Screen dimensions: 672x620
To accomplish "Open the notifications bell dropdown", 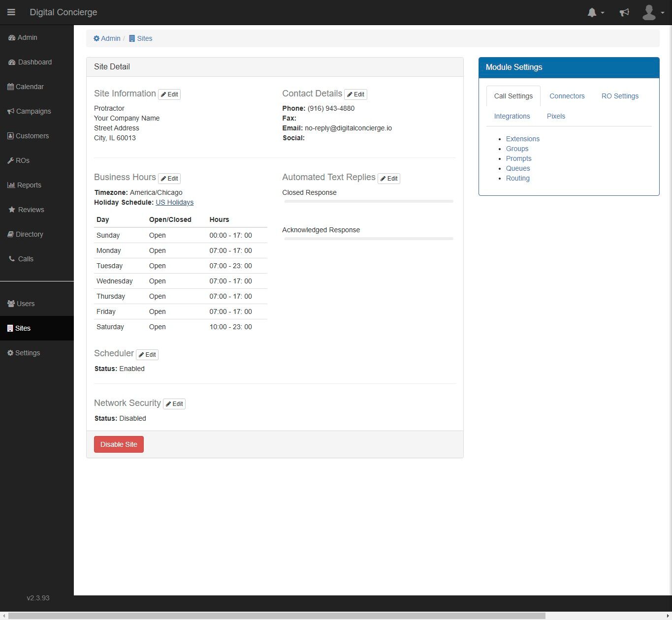I will (x=596, y=13).
